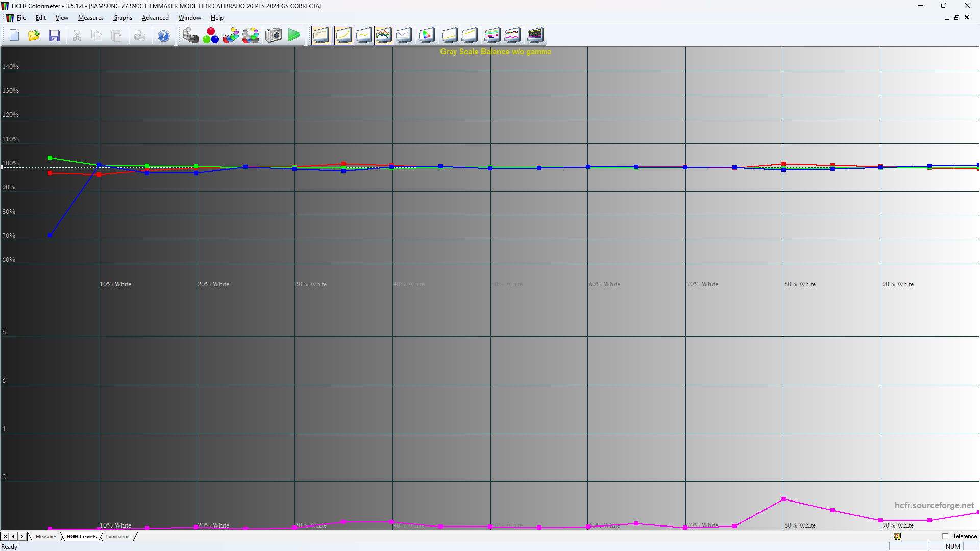
Task: Take a snapshot with the camera tool
Action: coord(273,35)
